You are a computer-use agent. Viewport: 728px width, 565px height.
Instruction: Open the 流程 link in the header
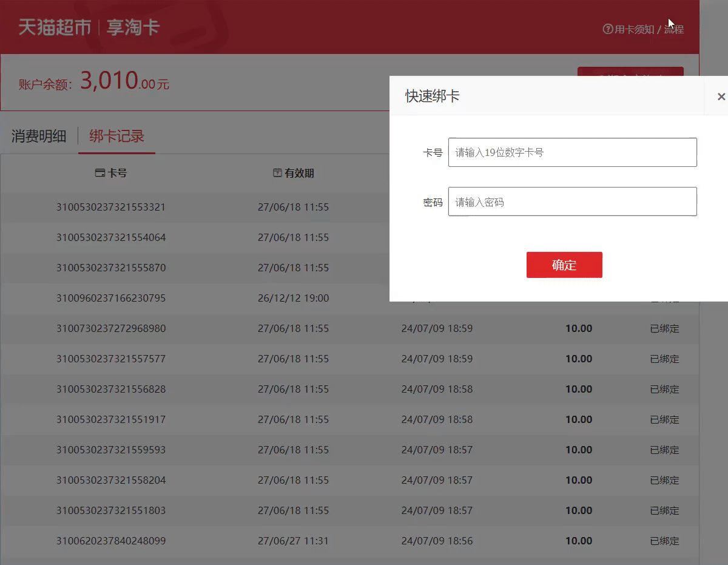point(673,29)
